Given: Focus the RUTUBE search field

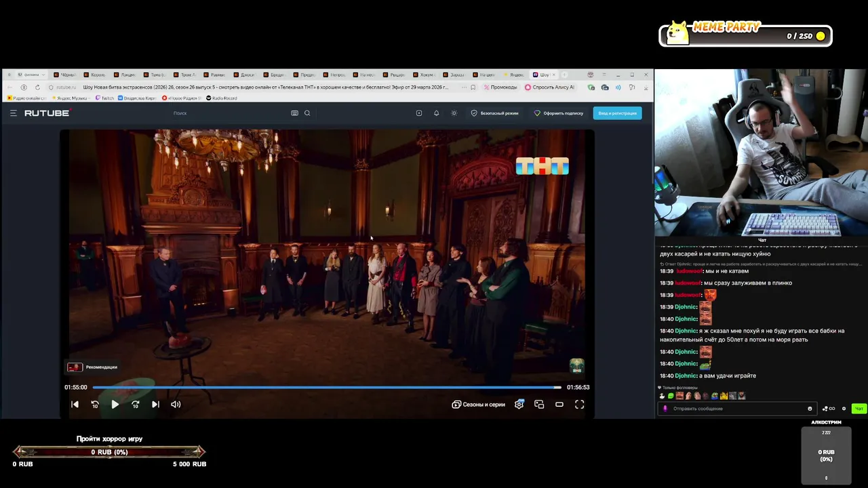Looking at the screenshot, I should pos(231,113).
